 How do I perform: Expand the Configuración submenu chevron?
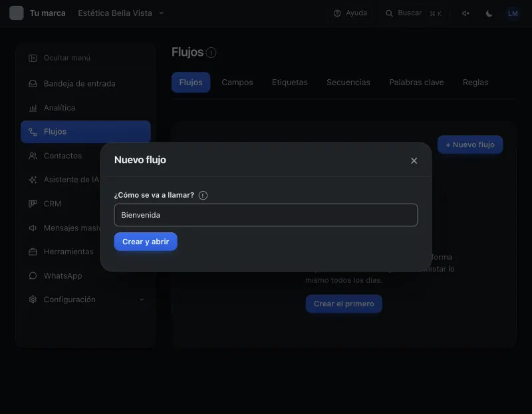pos(142,300)
